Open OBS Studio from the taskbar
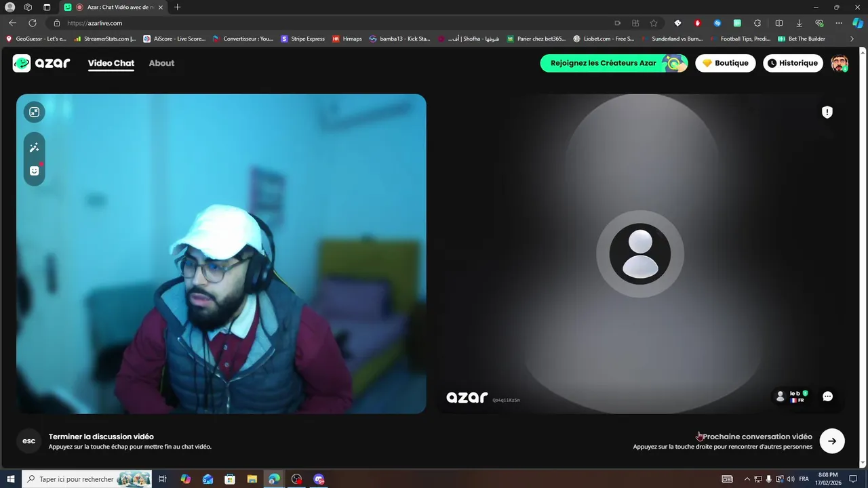Image resolution: width=868 pixels, height=488 pixels. click(x=296, y=479)
